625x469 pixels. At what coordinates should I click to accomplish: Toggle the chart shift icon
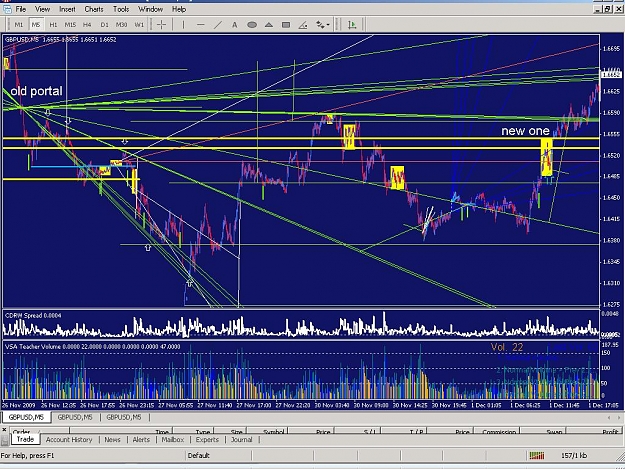click(x=352, y=25)
